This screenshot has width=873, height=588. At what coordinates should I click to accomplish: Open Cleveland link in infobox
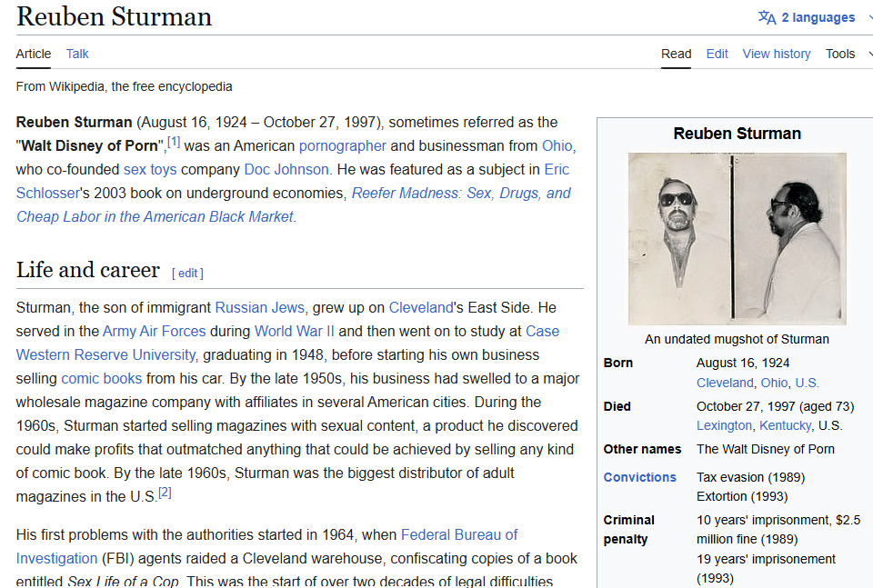pyautogui.click(x=725, y=384)
